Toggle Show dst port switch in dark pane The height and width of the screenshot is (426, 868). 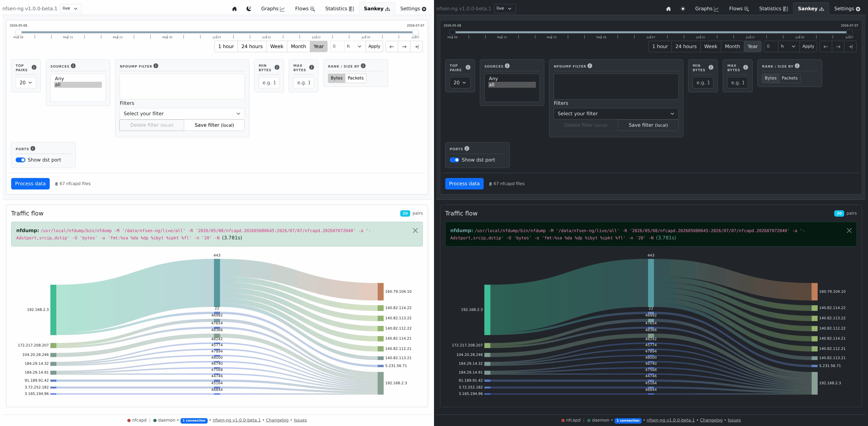coord(454,160)
